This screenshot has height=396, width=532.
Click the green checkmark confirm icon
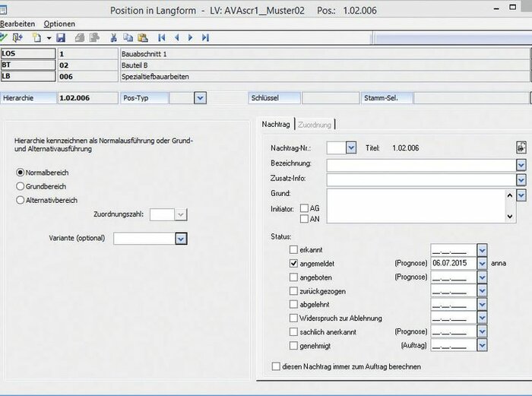[3, 37]
